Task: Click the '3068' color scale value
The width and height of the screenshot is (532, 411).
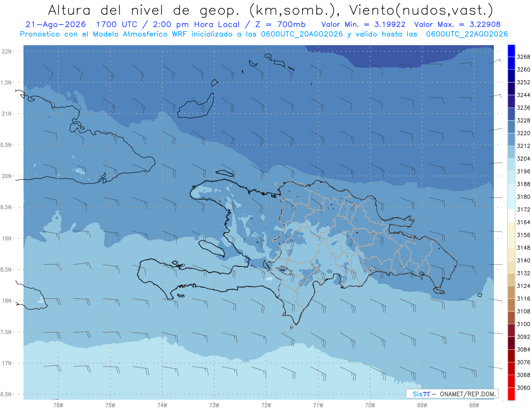Action: click(524, 375)
